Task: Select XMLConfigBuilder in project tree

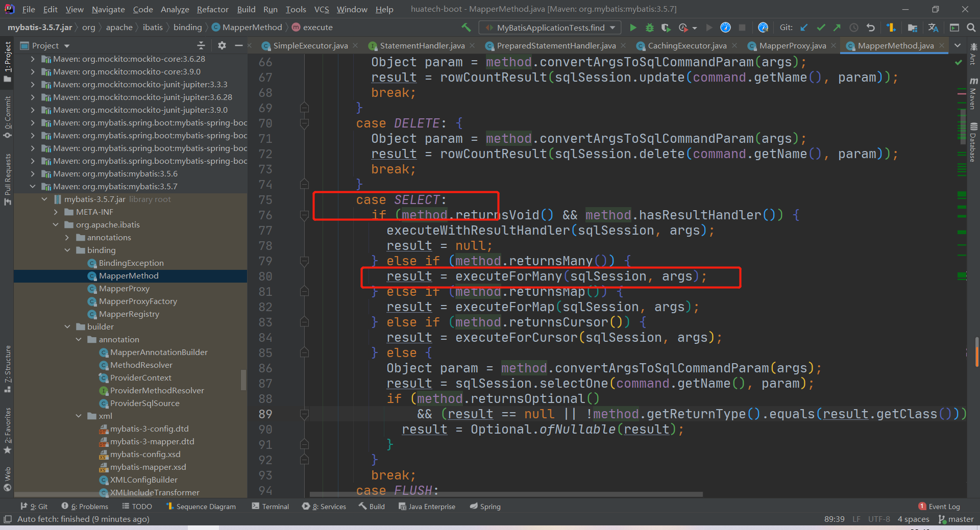Action: tap(144, 479)
